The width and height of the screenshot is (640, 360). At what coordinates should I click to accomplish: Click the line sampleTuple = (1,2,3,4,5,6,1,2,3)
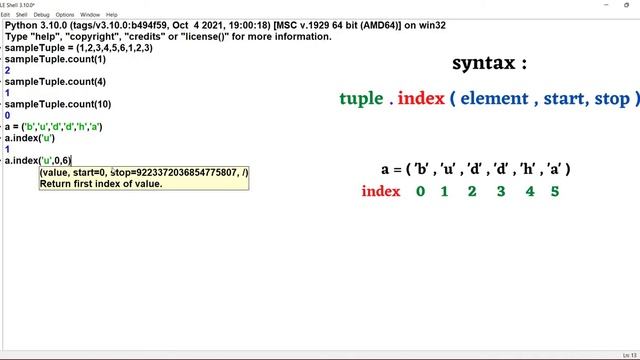(79, 48)
